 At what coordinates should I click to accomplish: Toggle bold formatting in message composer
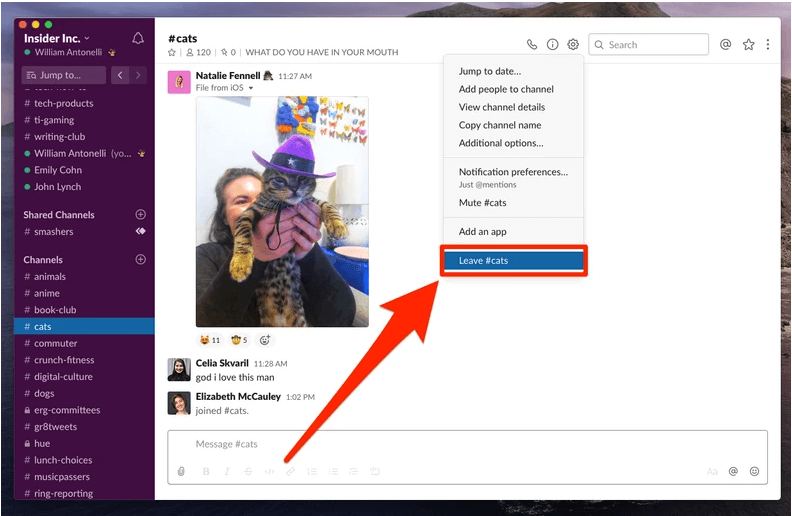point(206,471)
